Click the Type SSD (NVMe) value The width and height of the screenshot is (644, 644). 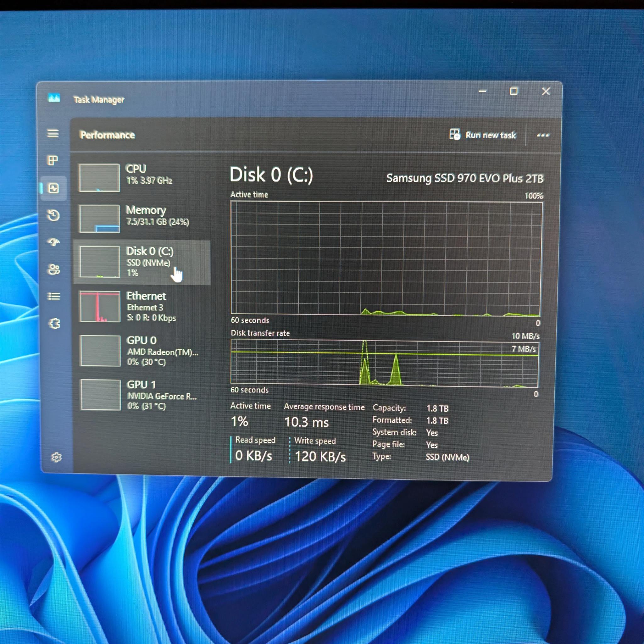[x=447, y=457]
